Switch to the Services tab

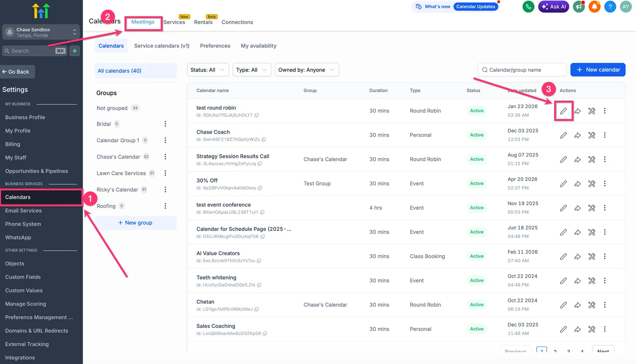click(175, 22)
